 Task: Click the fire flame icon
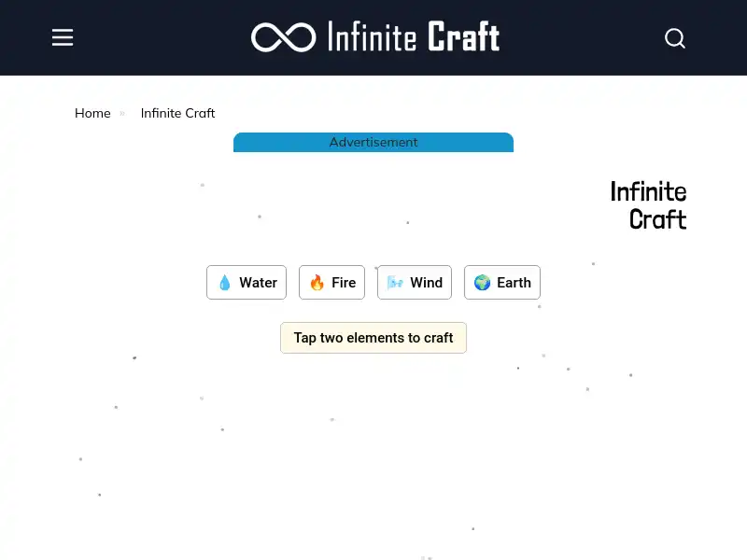tap(317, 283)
